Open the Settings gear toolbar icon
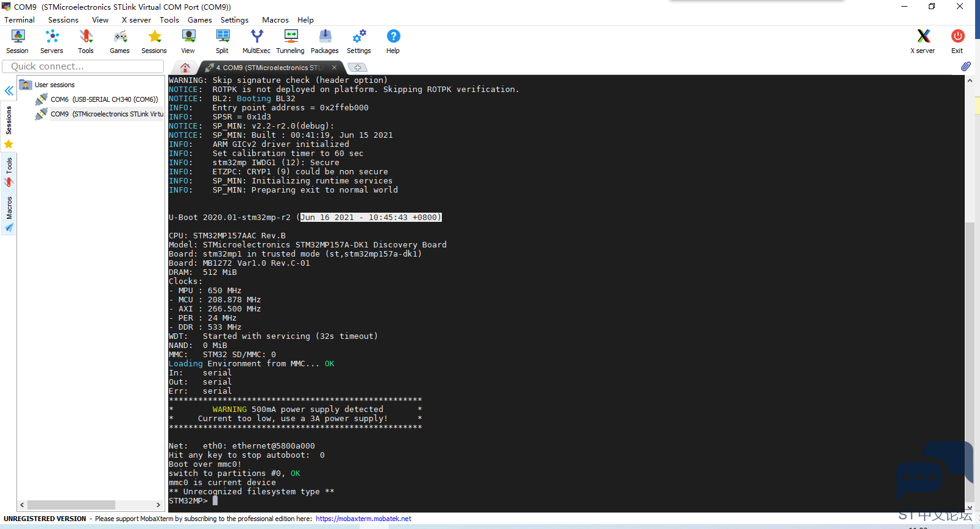 click(359, 41)
